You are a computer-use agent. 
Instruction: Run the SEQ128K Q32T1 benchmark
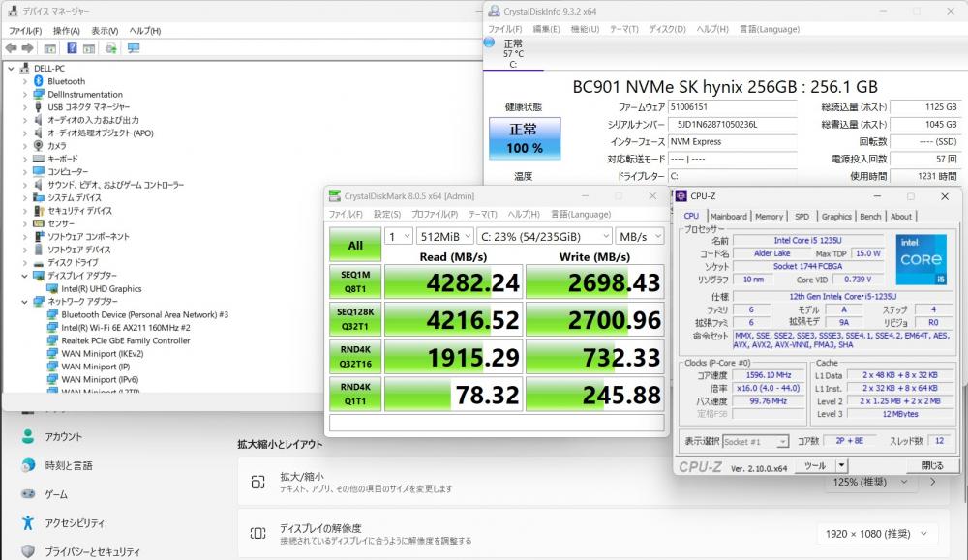pyautogui.click(x=355, y=319)
